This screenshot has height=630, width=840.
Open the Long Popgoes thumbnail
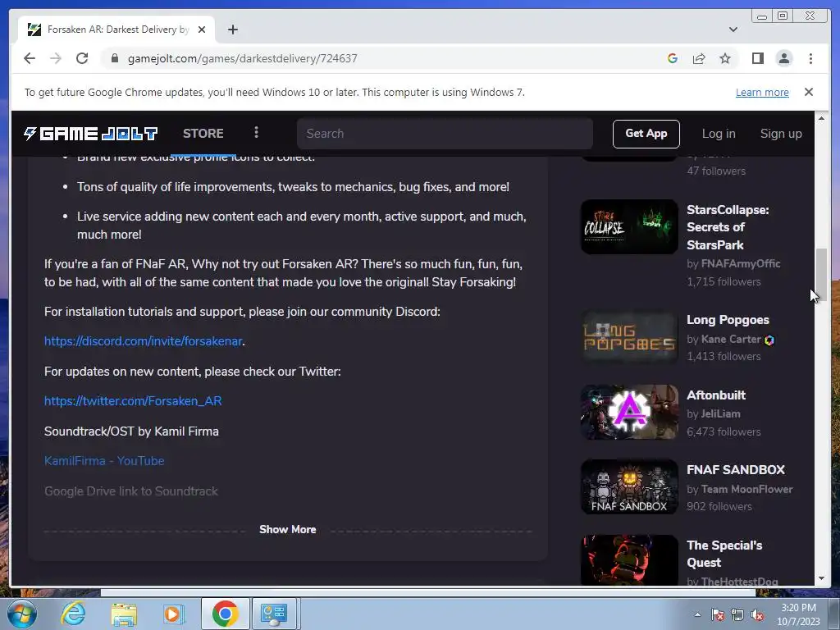click(x=629, y=336)
